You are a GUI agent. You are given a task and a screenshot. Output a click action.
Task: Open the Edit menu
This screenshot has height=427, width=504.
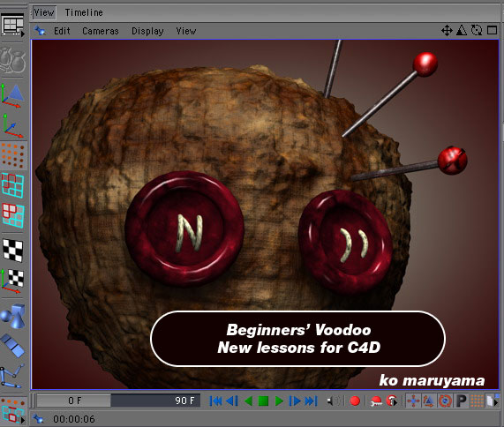pyautogui.click(x=62, y=31)
